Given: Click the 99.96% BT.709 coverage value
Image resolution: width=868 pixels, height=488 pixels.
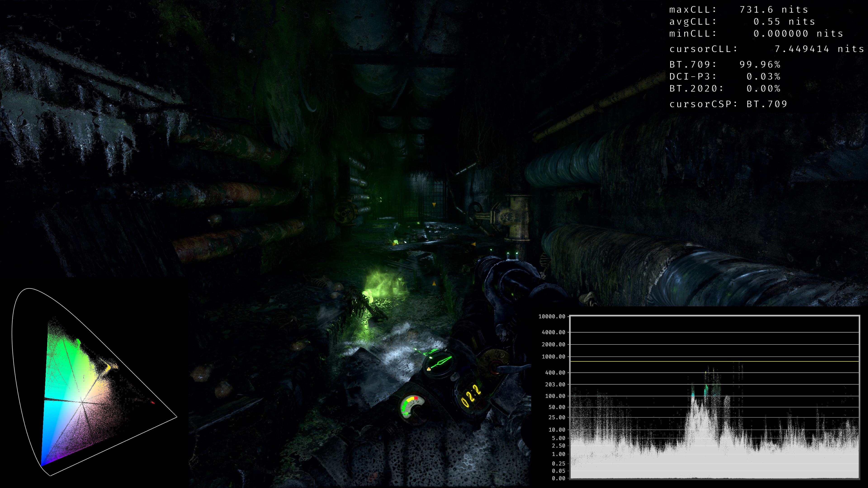Looking at the screenshot, I should [760, 64].
